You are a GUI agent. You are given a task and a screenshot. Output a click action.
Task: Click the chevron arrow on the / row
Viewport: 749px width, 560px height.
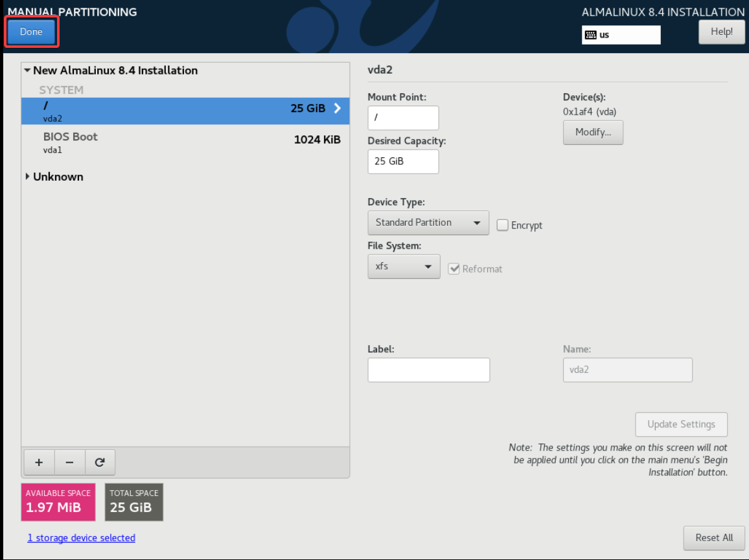pyautogui.click(x=337, y=108)
